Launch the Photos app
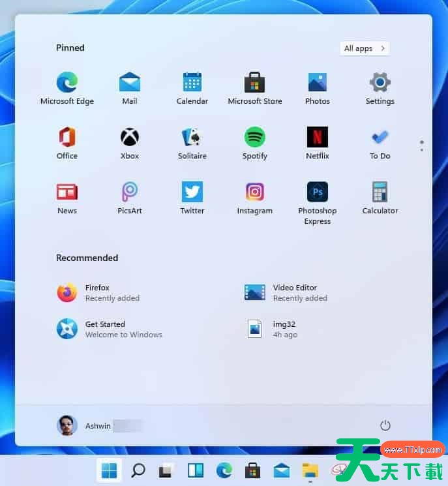 318,88
